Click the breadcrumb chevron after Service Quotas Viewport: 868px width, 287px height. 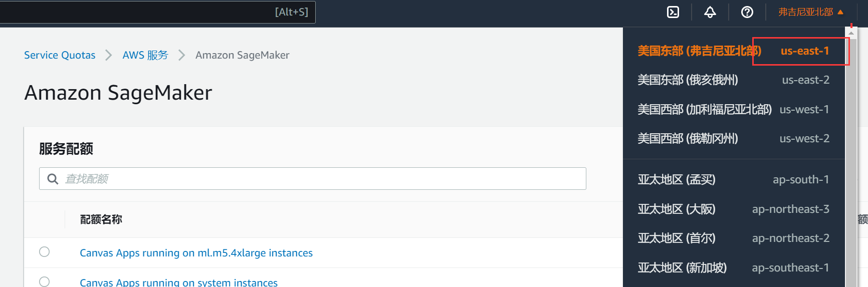[108, 55]
